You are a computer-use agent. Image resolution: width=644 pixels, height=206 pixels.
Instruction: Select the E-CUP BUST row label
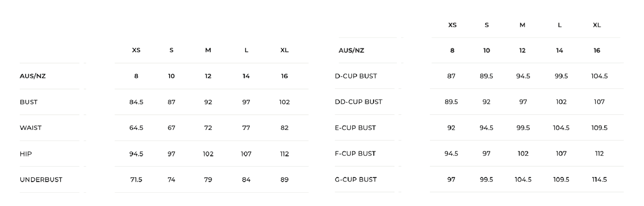(x=355, y=128)
